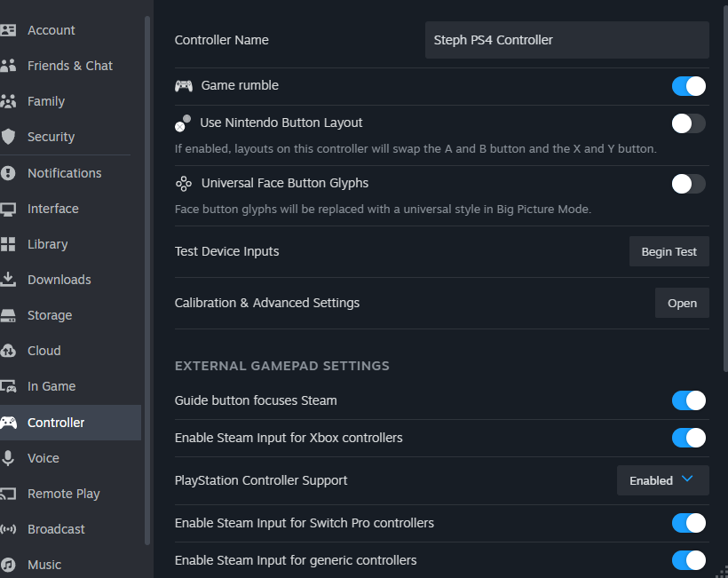This screenshot has height=578, width=728.
Task: Open the Notifications settings section
Action: [x=64, y=173]
